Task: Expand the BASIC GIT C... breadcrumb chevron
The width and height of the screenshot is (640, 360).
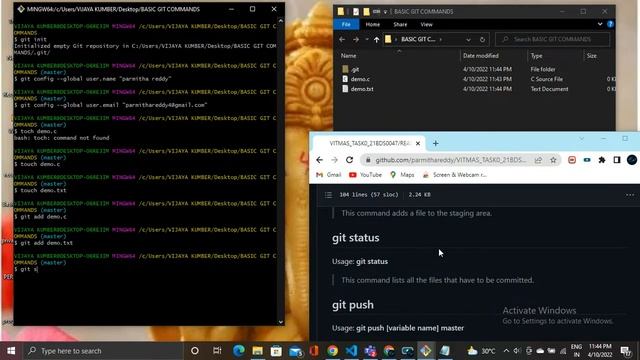Action: point(440,39)
